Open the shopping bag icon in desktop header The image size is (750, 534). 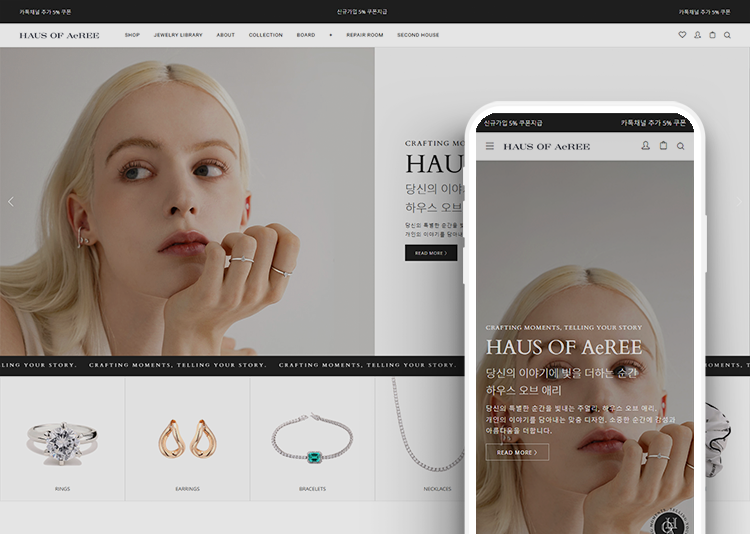(712, 35)
